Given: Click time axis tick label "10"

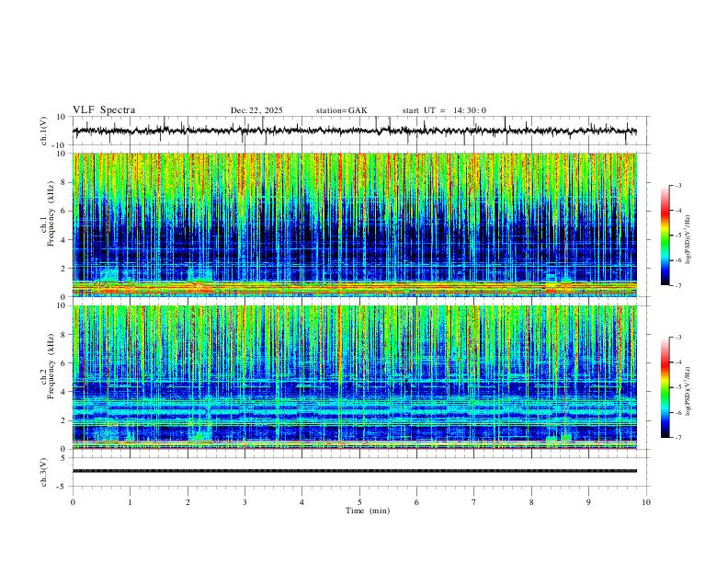Looking at the screenshot, I should 646,502.
